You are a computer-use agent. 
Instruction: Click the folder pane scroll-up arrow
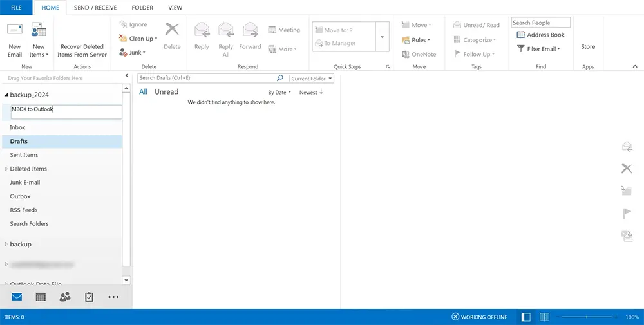coord(126,88)
